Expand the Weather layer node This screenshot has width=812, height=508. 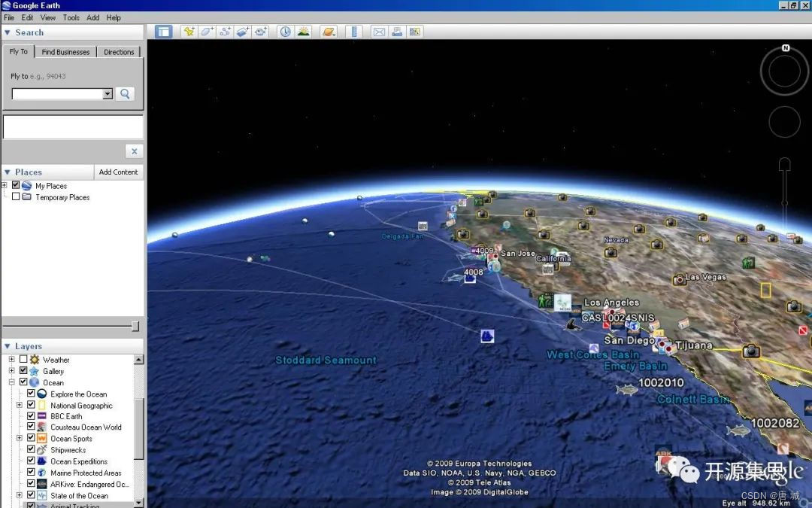click(11, 359)
